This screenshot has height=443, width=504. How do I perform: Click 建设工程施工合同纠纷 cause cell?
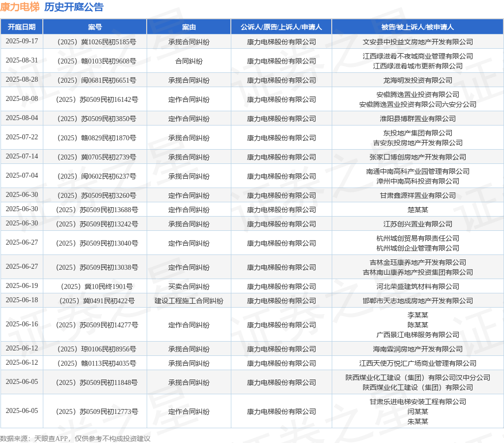pos(189,301)
